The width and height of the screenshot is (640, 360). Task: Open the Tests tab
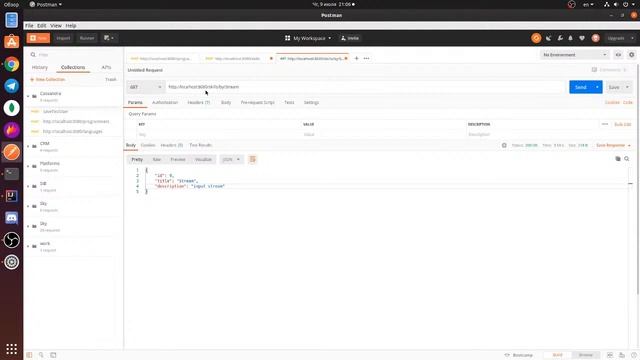289,102
